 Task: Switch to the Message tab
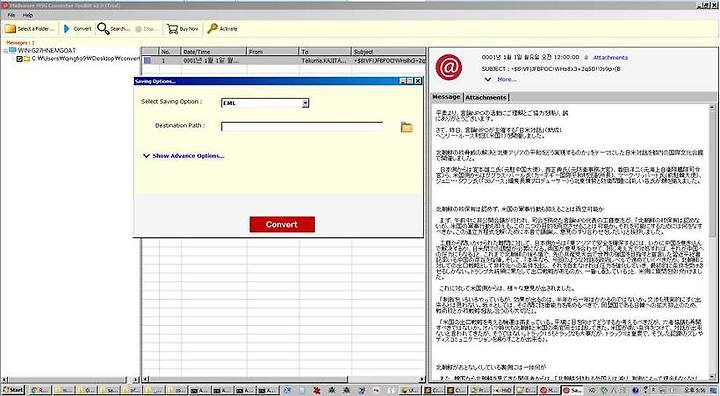point(446,97)
